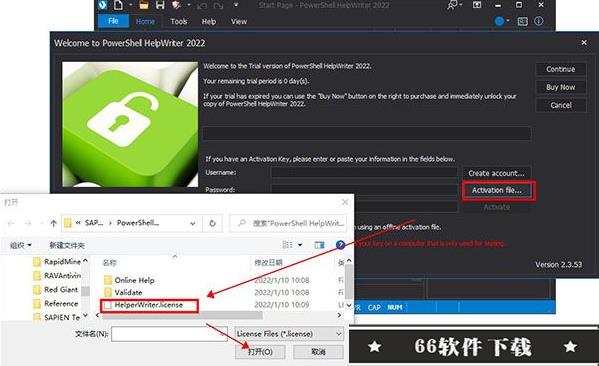The height and width of the screenshot is (366, 599).
Task: Open the quick access toolbar customize dropdown
Action: (236, 5)
